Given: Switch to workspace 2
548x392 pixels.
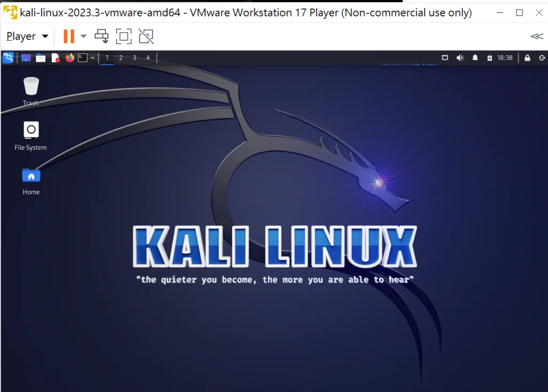Looking at the screenshot, I should click(x=120, y=58).
